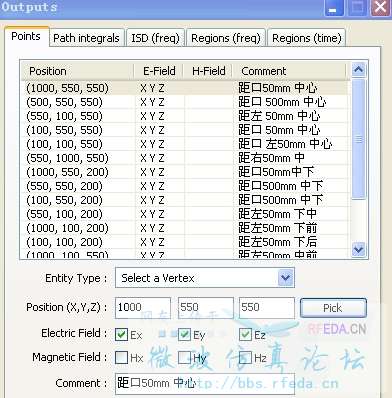Switch to Regions (time) tab
392x398 pixels.
pos(307,38)
